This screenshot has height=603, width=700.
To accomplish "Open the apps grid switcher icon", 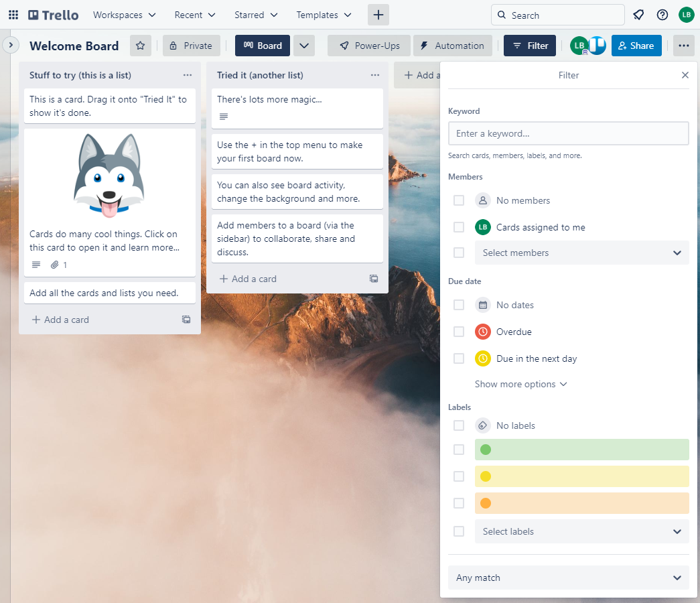I will pyautogui.click(x=13, y=15).
